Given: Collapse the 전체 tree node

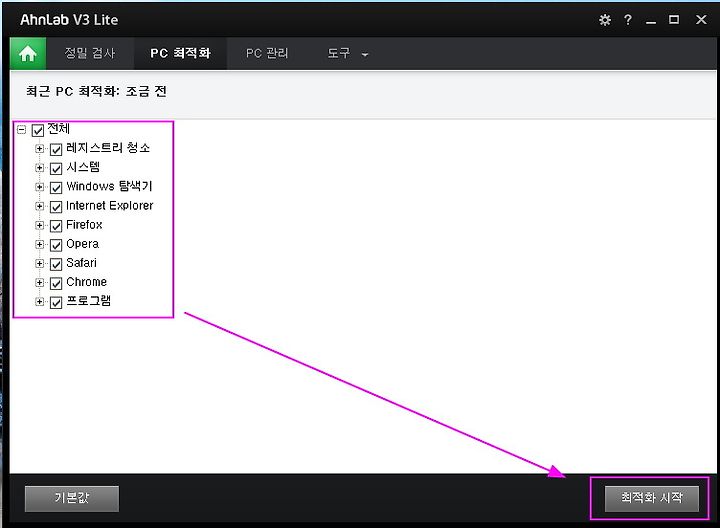Looking at the screenshot, I should (21, 129).
